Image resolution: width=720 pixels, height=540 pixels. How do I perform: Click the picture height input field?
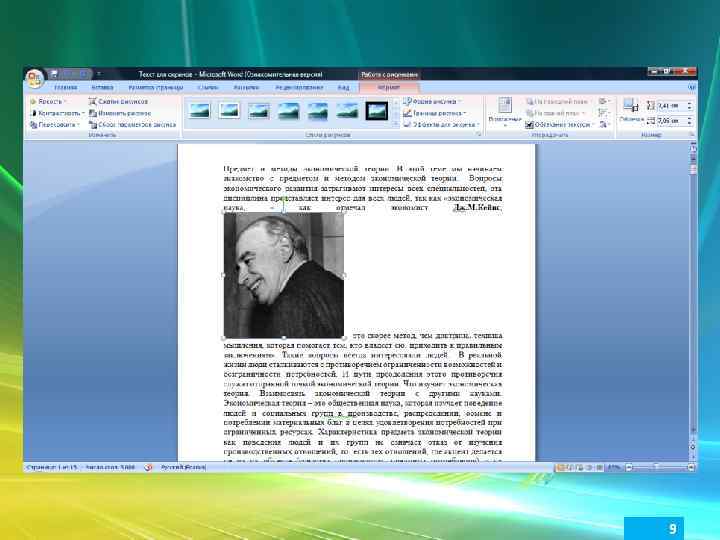click(672, 106)
